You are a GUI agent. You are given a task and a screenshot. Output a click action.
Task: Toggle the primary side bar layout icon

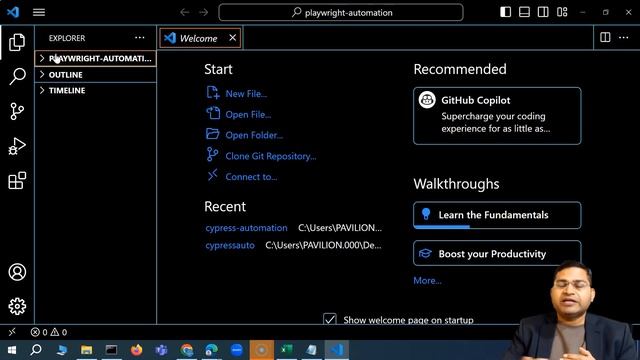coord(505,12)
